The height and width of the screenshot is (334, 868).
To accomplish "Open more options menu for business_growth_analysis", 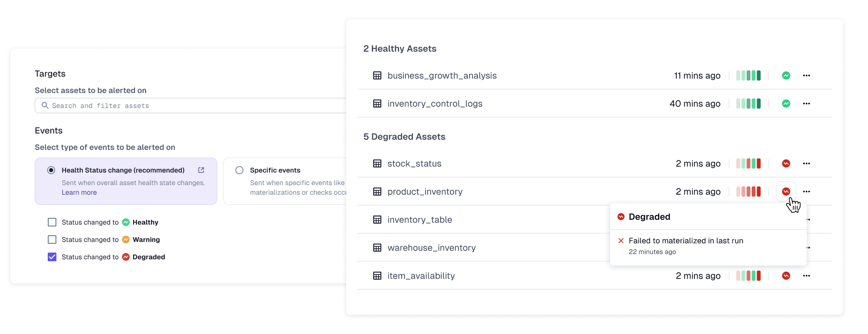I will click(x=806, y=76).
